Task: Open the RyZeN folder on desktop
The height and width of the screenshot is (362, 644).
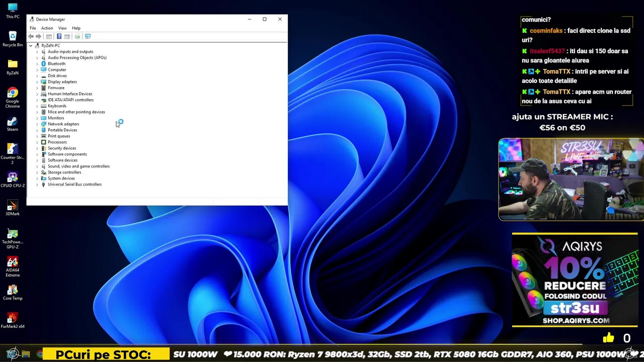Action: 13,67
